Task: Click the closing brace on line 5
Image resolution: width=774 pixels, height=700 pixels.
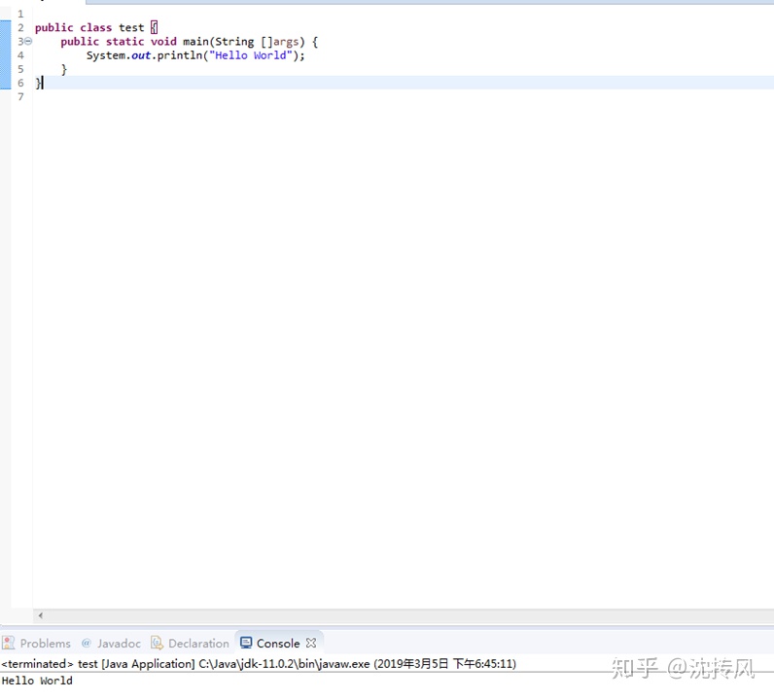Action: click(x=63, y=69)
